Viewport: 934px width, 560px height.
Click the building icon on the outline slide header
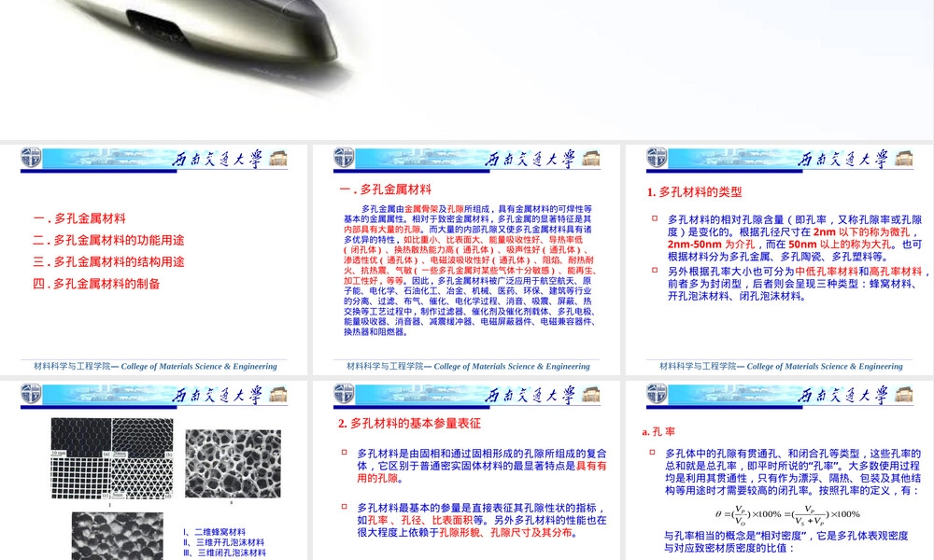(278, 159)
